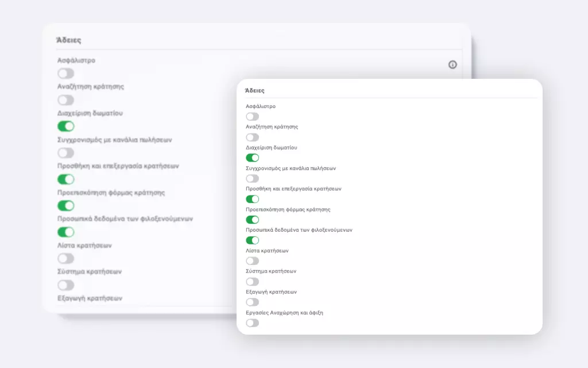This screenshot has width=588, height=368.
Task: Toggle Αναζήτηση κράτησης in the background panel
Action: tap(66, 100)
